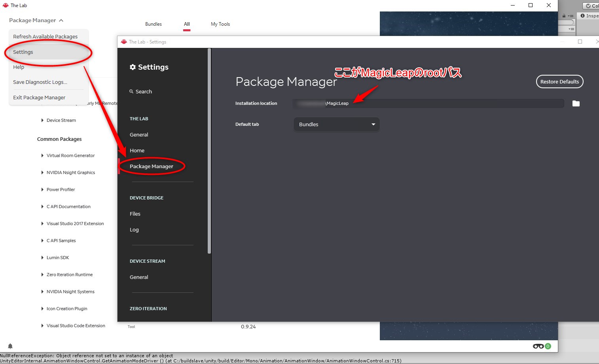Expand the NVIDIA Nsight Graphics package
The height and width of the screenshot is (364, 599).
click(x=42, y=173)
